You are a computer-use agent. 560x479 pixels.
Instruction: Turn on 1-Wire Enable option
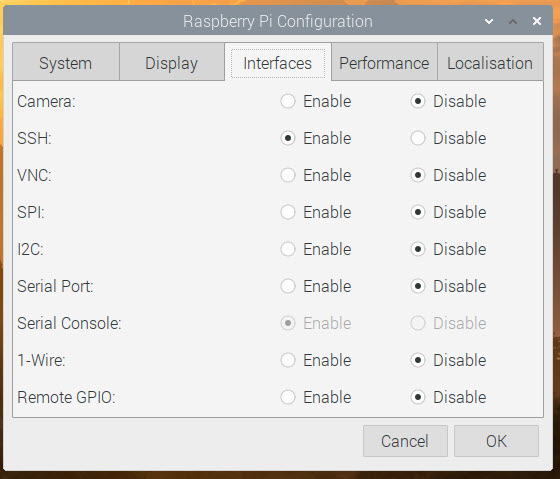288,360
